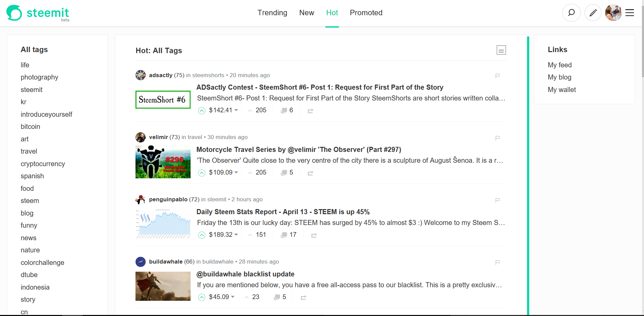Image resolution: width=644 pixels, height=316 pixels.
Task: Resteem the Motorcycle Travel Series post
Action: point(311,173)
